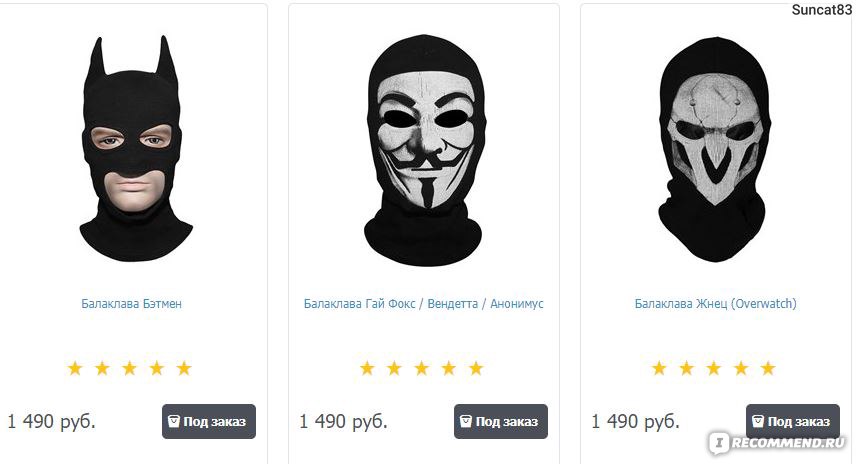
Task: Click the fifth star under Балаклава Бэтмен
Action: pyautogui.click(x=184, y=368)
